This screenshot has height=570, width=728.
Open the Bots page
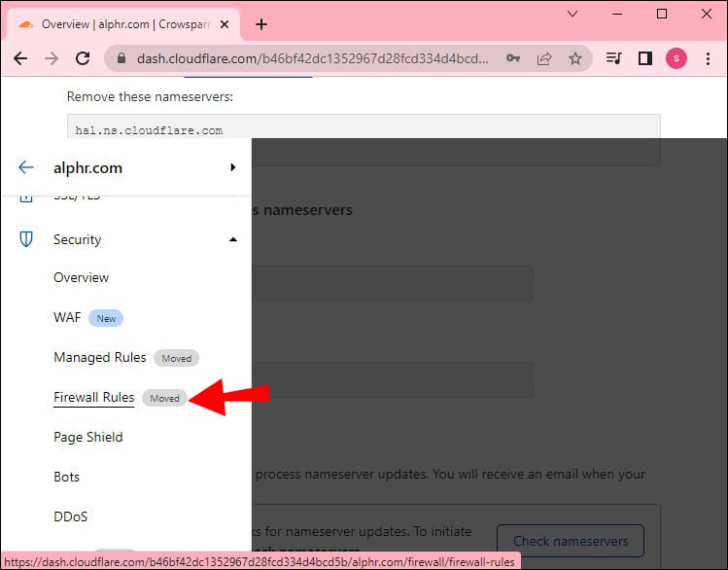pos(66,477)
